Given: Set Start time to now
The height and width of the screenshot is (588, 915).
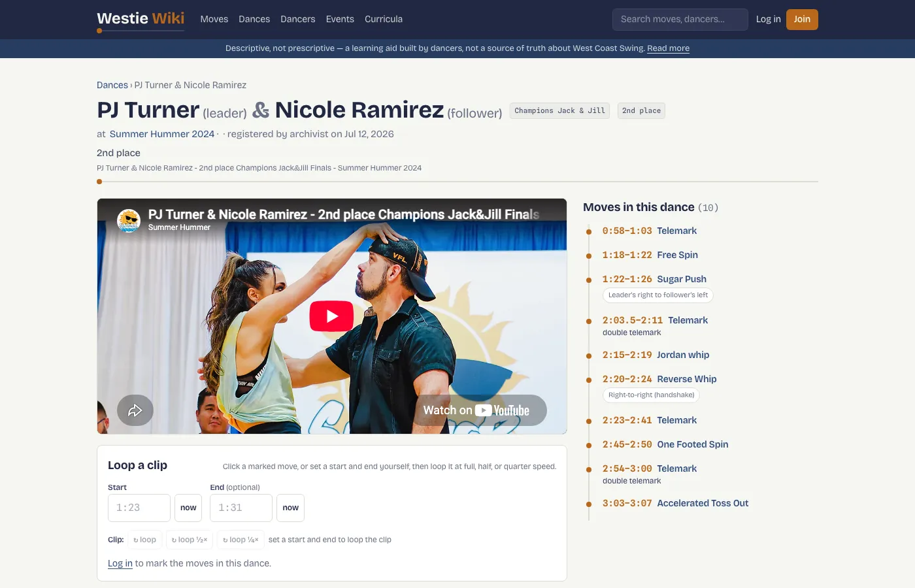Looking at the screenshot, I should coord(188,508).
